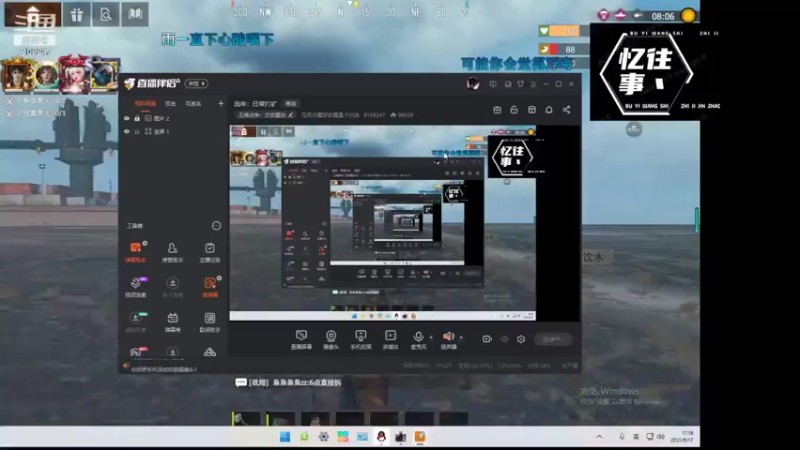Click the 修改 button beside category name

[x=291, y=104]
